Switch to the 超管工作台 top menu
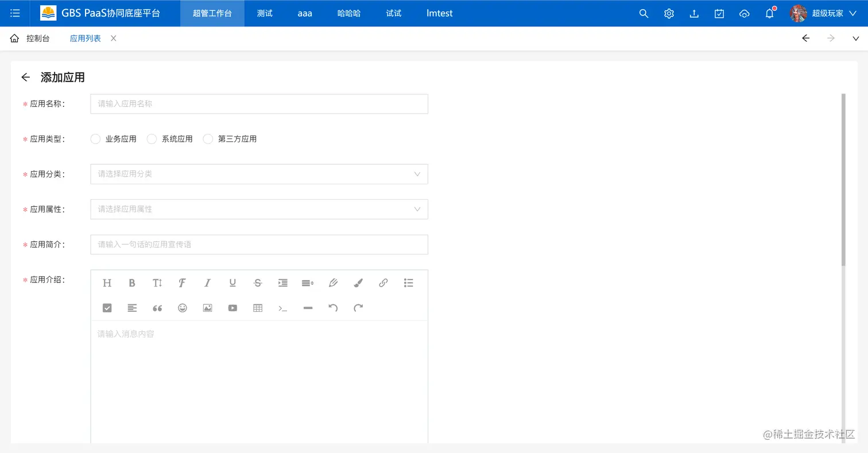This screenshot has height=453, width=868. [x=212, y=13]
